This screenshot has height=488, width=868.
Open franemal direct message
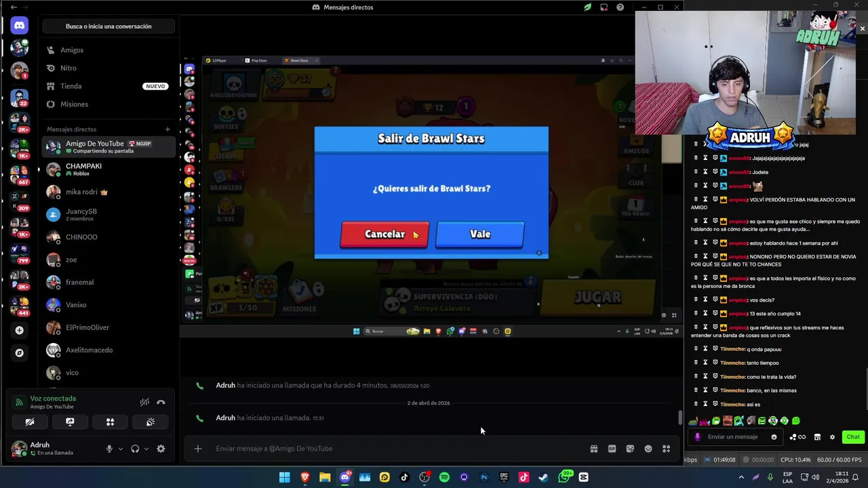108,282
